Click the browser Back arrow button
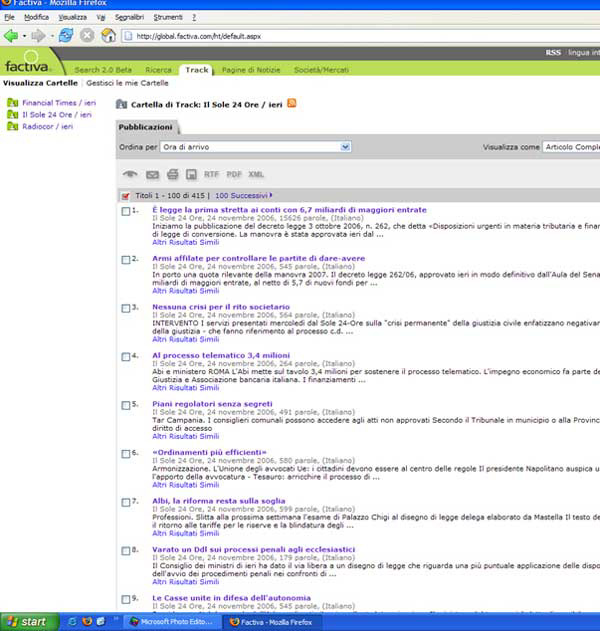600x631 pixels. point(12,35)
